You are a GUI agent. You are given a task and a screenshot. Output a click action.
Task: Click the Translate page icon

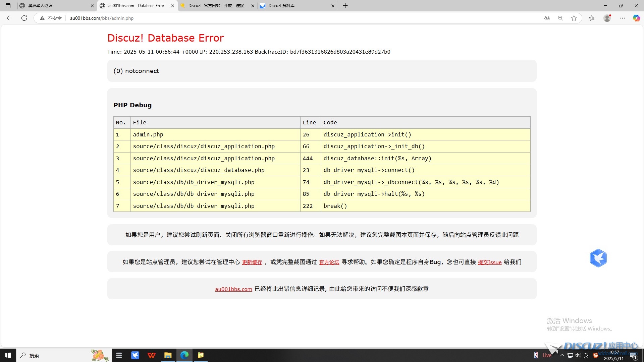pyautogui.click(x=547, y=18)
